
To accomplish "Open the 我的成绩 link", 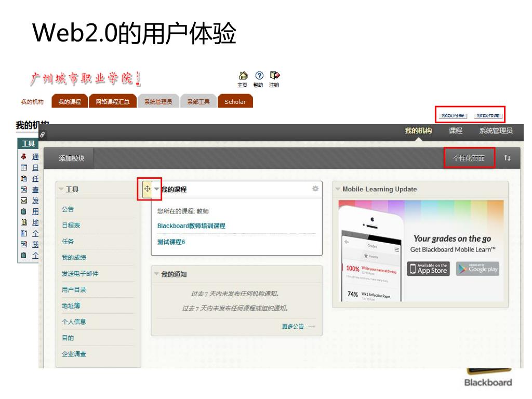I will tap(74, 258).
